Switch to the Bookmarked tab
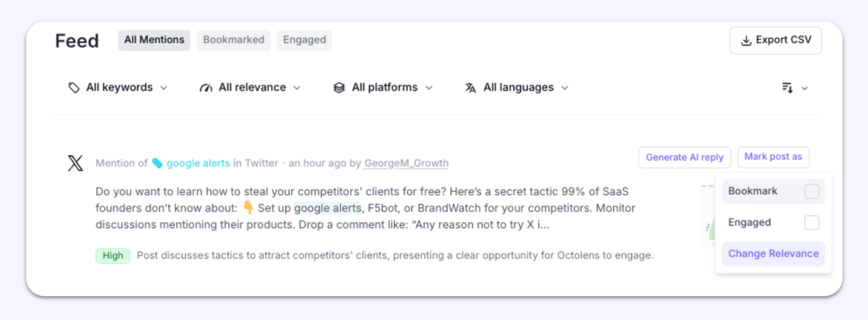 click(x=233, y=40)
